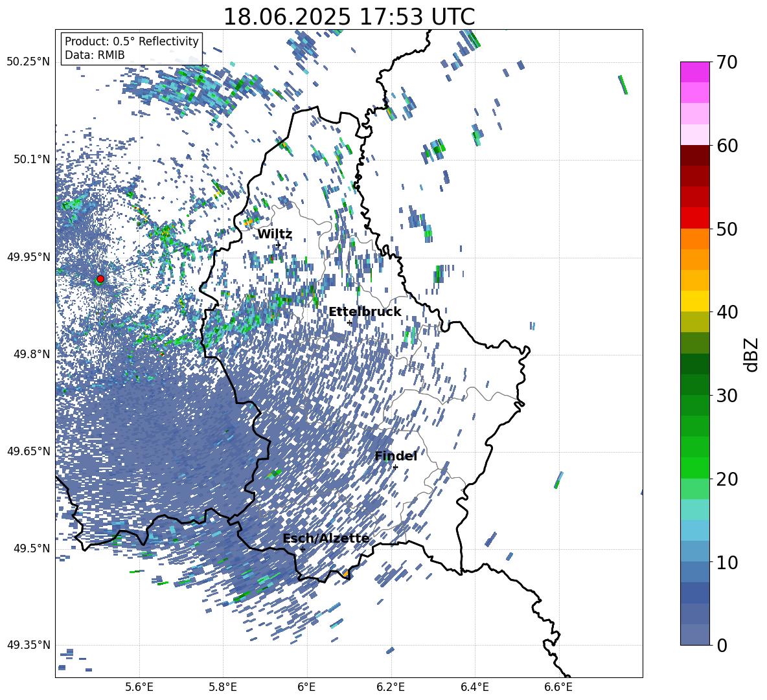Click the 6.6°E longitude label
Viewport: 767px width, 700px height.
pyautogui.click(x=558, y=687)
